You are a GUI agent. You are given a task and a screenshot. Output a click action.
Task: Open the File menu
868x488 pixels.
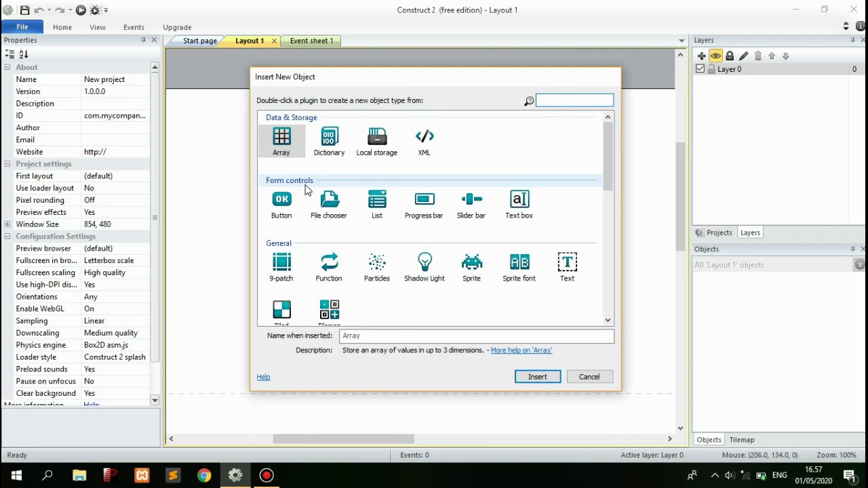22,27
